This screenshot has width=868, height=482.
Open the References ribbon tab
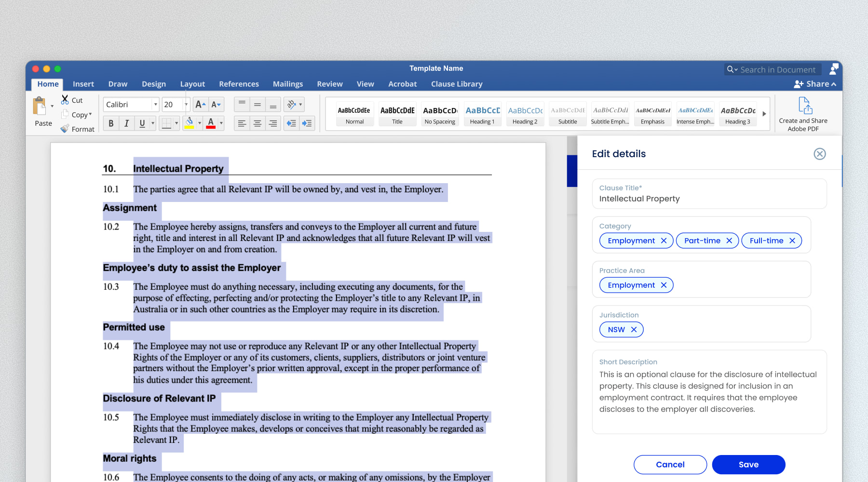[239, 84]
